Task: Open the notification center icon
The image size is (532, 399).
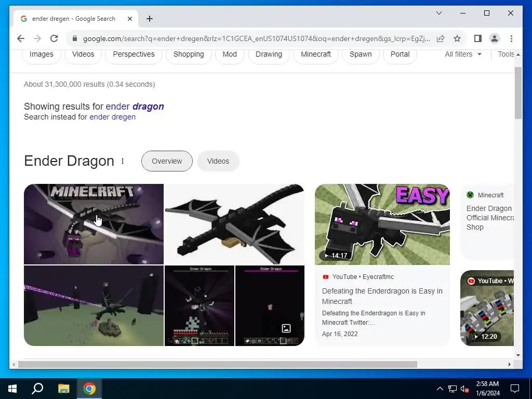Action: [x=515, y=389]
